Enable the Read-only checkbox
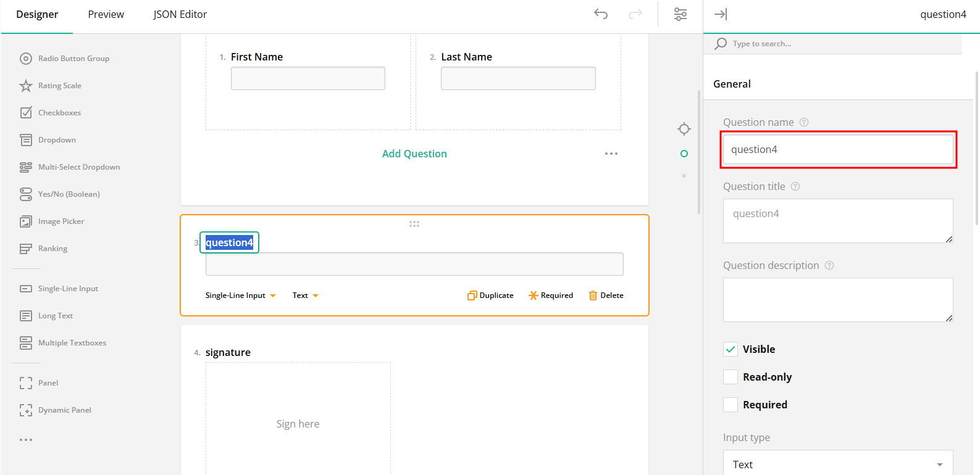This screenshot has height=475, width=980. 731,377
